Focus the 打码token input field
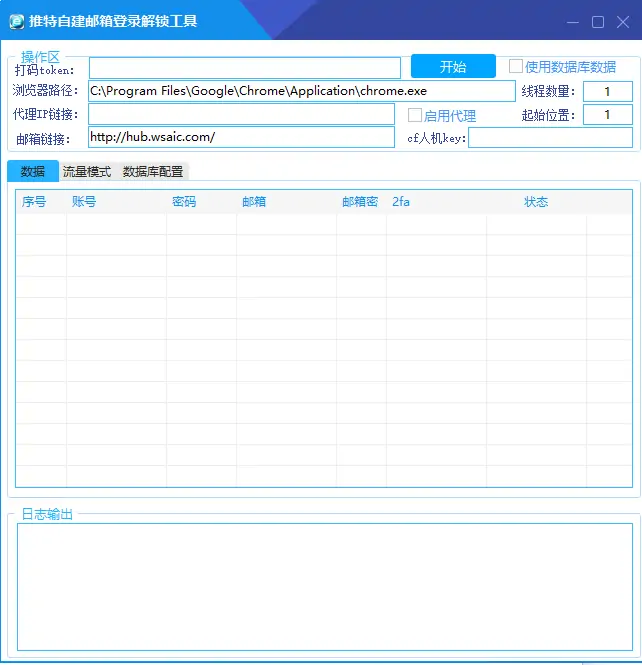 pyautogui.click(x=245, y=68)
